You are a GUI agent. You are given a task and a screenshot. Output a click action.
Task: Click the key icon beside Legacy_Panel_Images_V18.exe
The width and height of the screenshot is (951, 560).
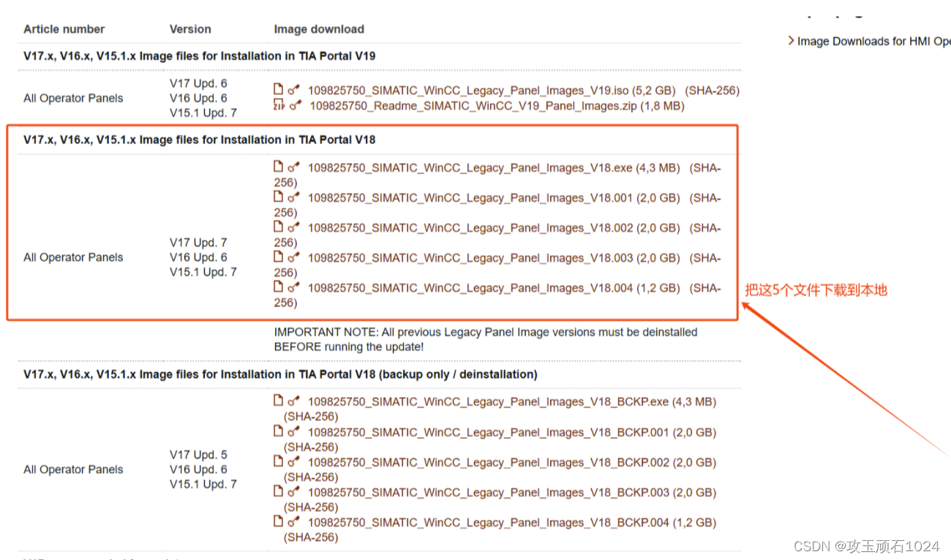[x=293, y=167]
